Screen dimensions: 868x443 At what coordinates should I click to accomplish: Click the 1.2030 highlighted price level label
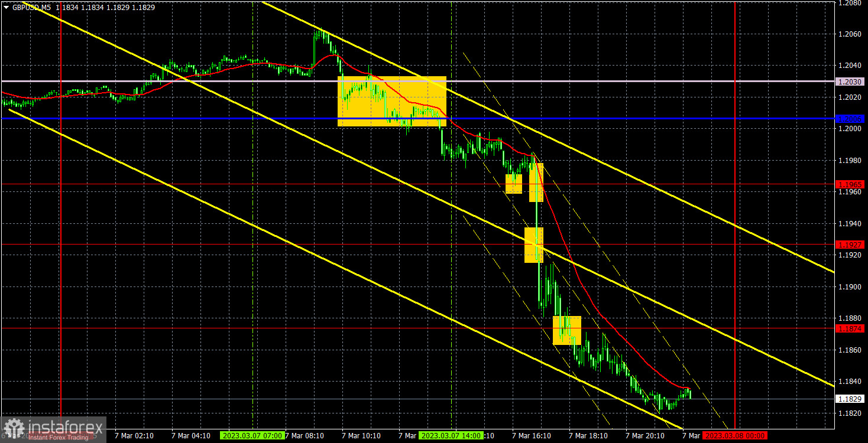(850, 81)
